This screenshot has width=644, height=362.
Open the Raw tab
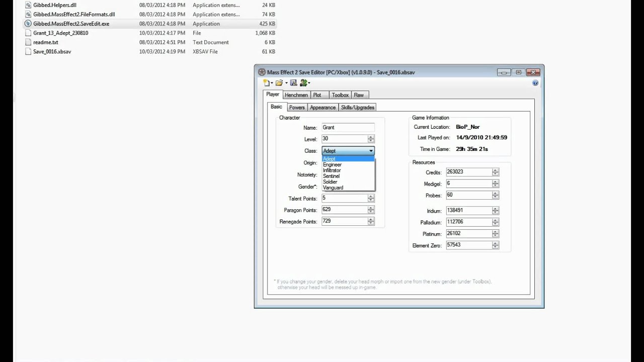pos(359,95)
